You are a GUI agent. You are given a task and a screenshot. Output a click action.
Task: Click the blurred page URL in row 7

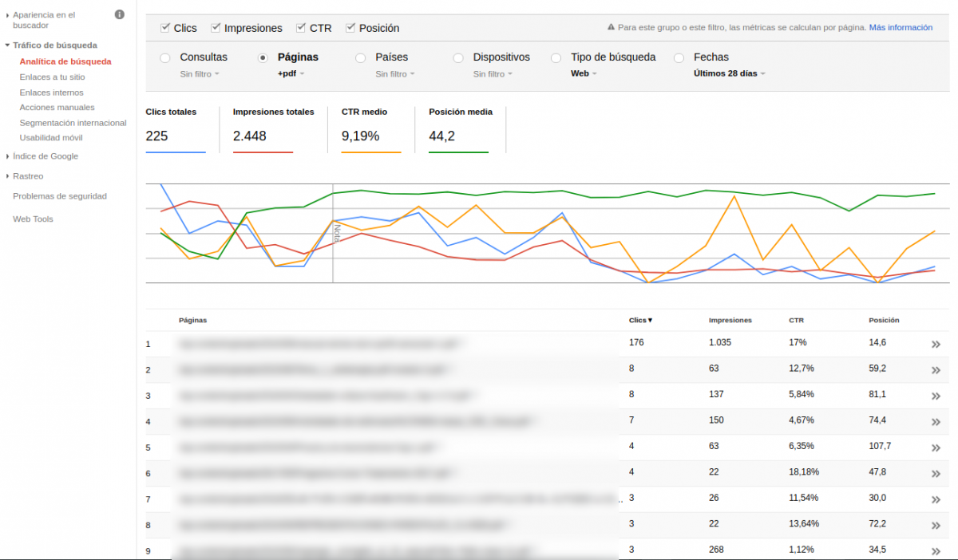[399, 500]
